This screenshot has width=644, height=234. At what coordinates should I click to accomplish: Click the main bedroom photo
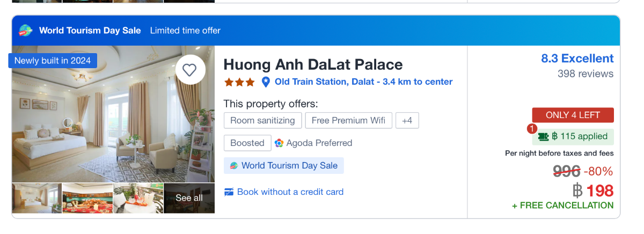pyautogui.click(x=113, y=123)
